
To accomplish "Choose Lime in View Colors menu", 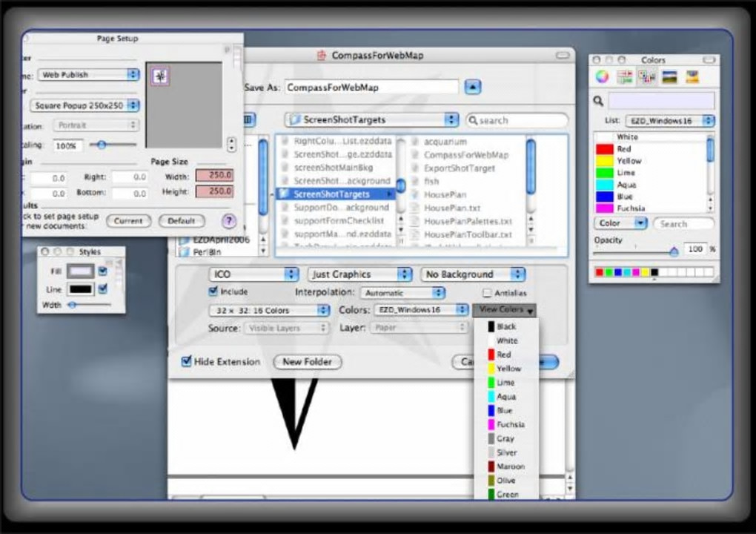I will (505, 383).
